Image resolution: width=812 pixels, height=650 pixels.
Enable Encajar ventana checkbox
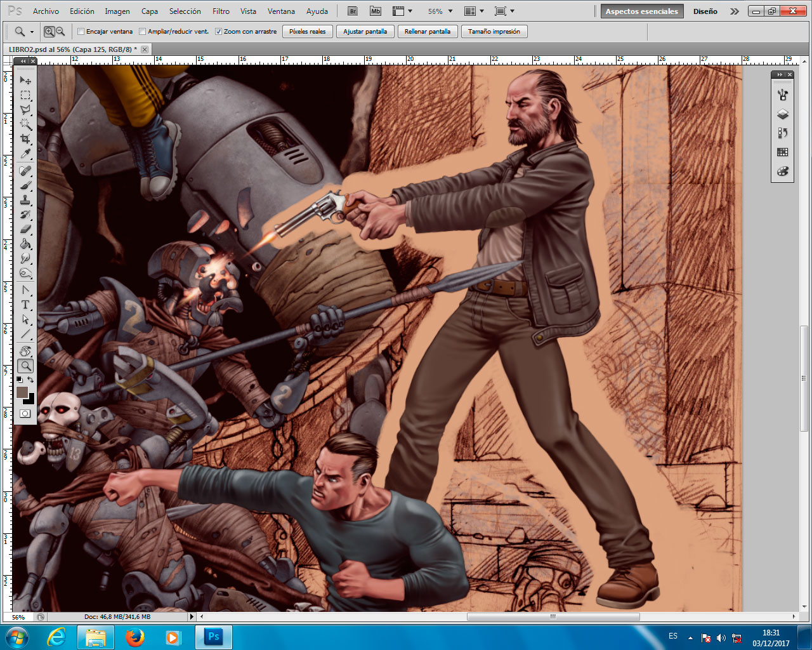coord(81,31)
